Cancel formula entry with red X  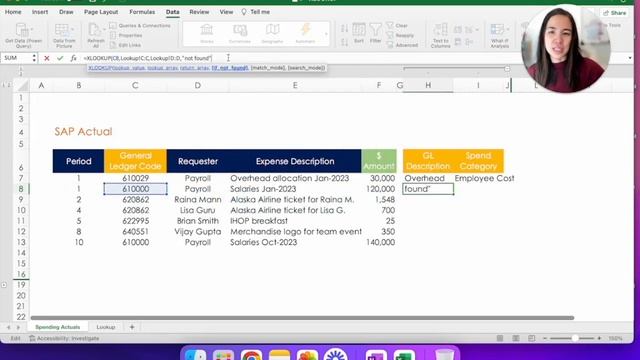47,58
